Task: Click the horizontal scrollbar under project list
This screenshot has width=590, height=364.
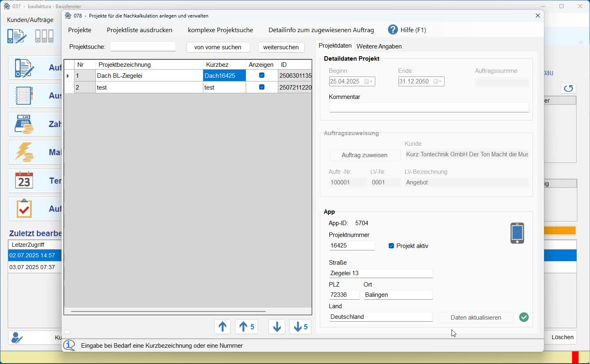Action: pos(168,311)
